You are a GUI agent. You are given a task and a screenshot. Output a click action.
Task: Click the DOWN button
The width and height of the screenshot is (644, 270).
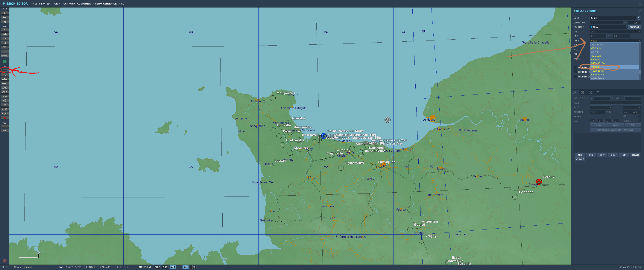point(635,155)
